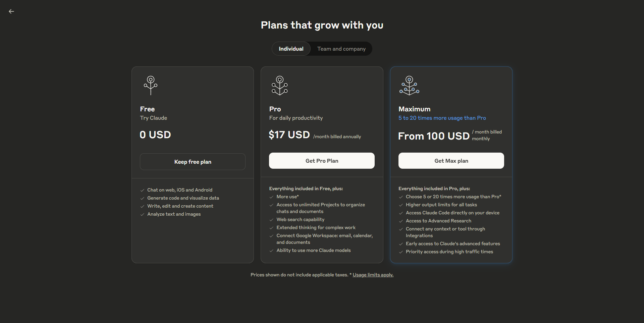Click the 5 to 20 times more usage text

[442, 118]
